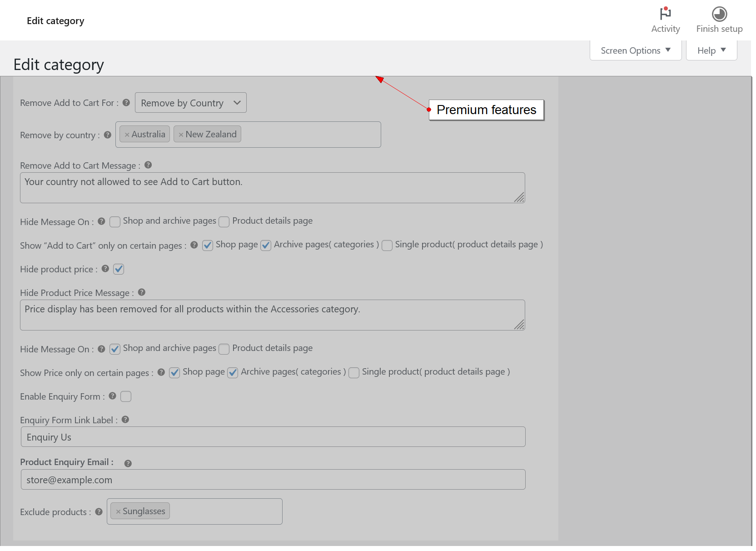Click help icon beside Exclude products
The image size is (756, 551).
click(99, 511)
